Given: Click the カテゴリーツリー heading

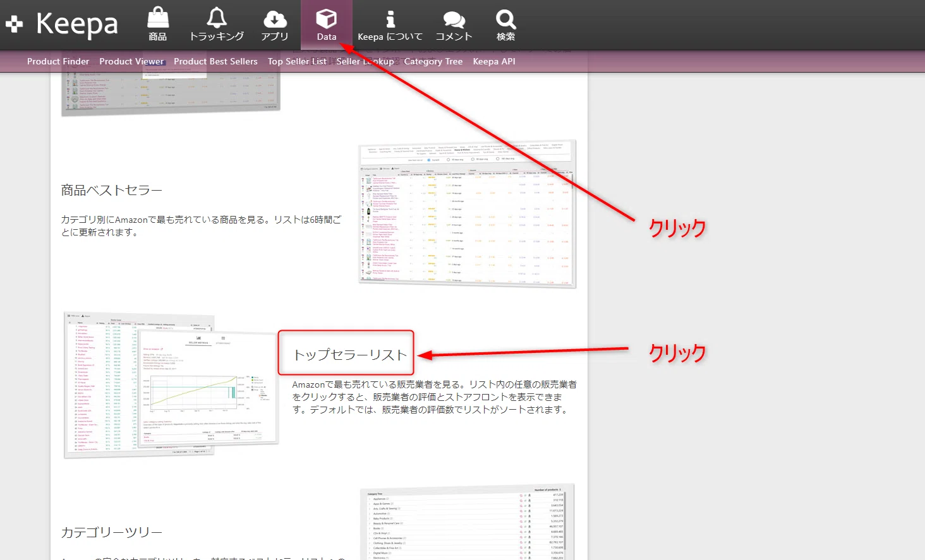Looking at the screenshot, I should (112, 532).
